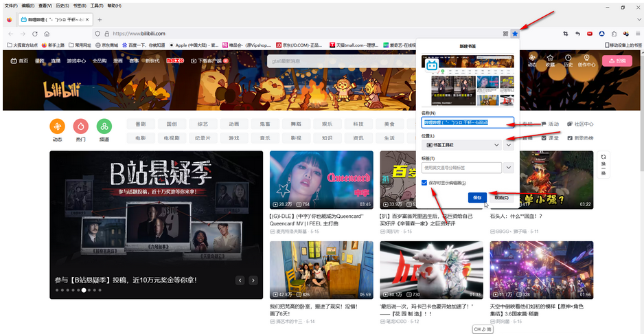Click previous arrow on the carousel banner
Viewport: 644px width, 334px height.
pos(240,280)
